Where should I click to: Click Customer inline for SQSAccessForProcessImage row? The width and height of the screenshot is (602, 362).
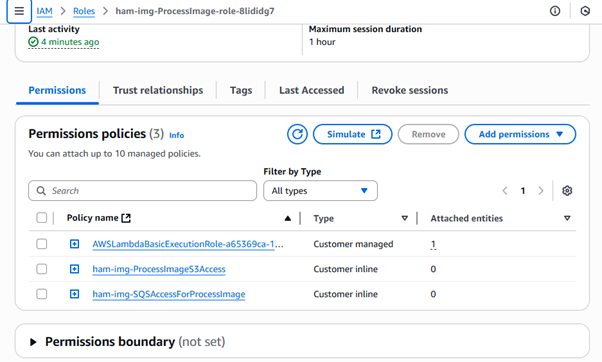[345, 294]
